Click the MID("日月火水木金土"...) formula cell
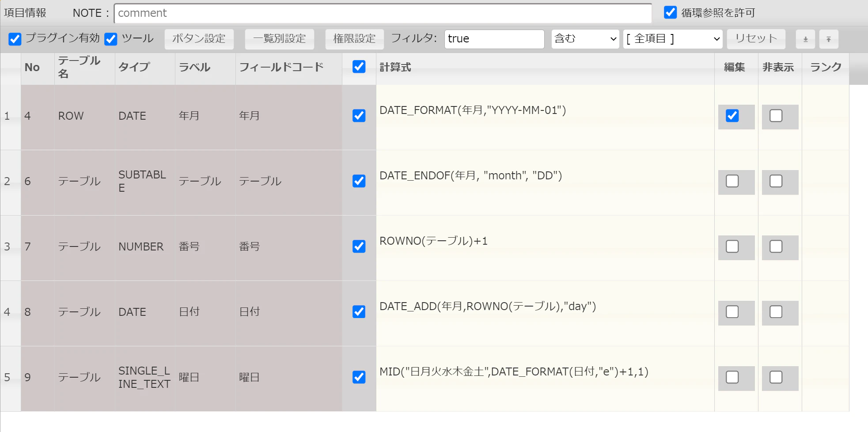868x432 pixels. tap(545, 379)
